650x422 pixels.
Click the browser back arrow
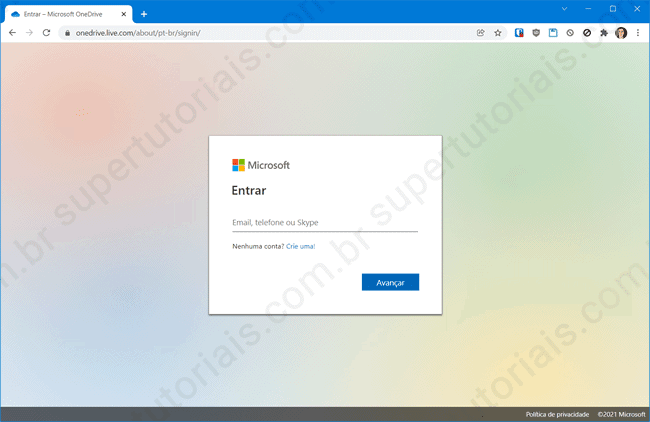click(x=12, y=33)
